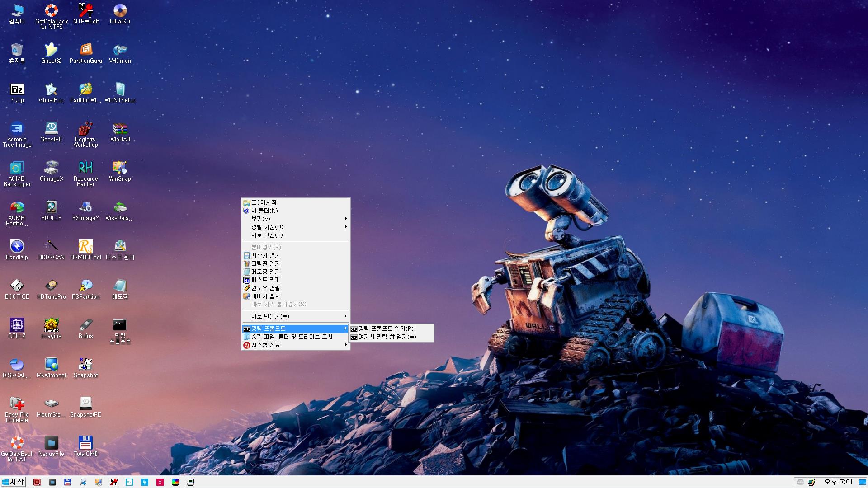The height and width of the screenshot is (488, 868).
Task: Choose 그림판 열기 in context menu
Action: pos(296,263)
